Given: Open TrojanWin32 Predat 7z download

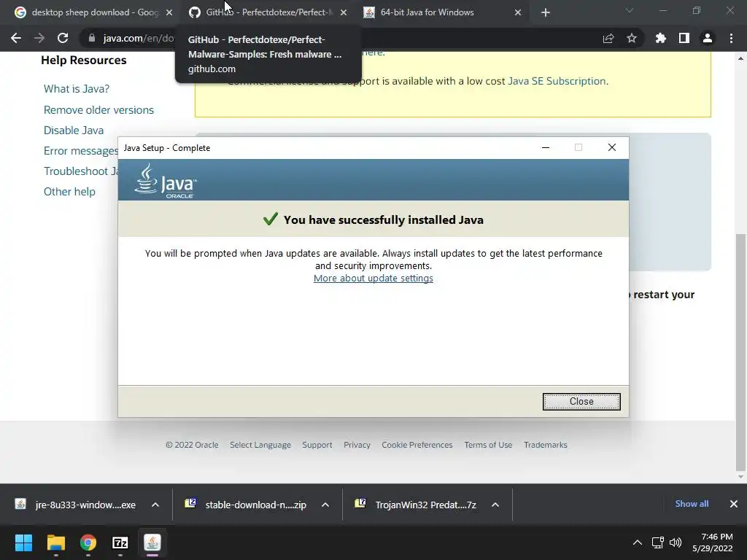Looking at the screenshot, I should [425, 505].
